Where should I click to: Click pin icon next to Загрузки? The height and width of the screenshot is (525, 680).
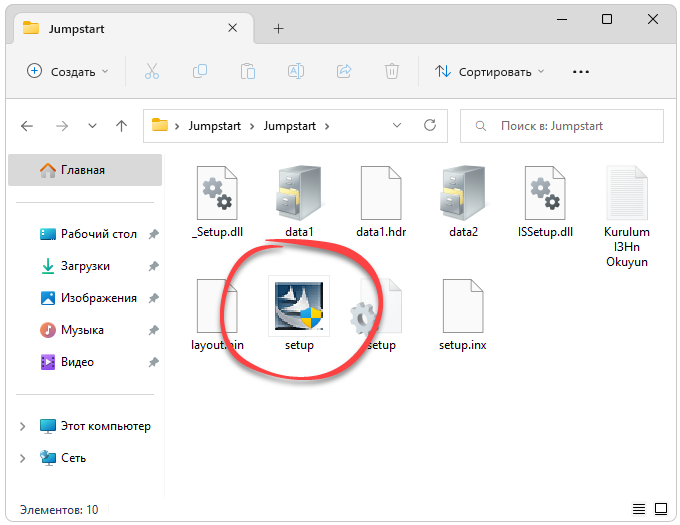click(x=153, y=266)
